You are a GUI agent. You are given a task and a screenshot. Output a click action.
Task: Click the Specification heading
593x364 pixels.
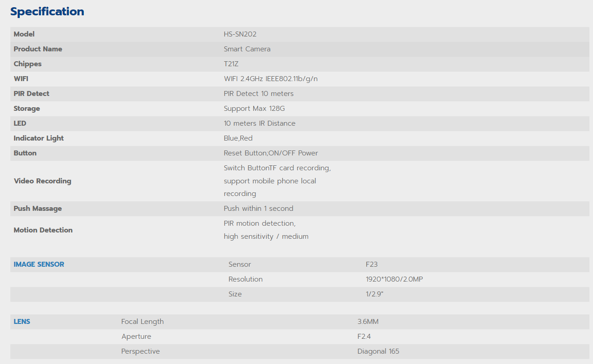(x=47, y=12)
